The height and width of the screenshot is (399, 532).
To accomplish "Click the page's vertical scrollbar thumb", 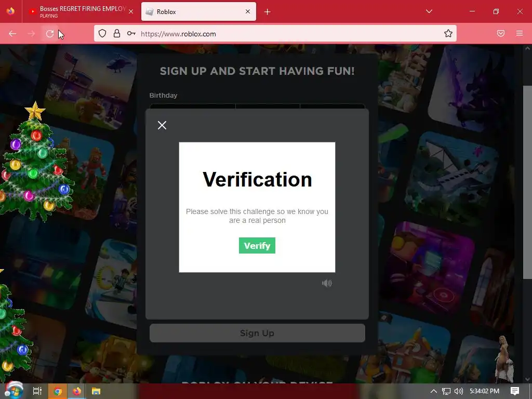I will pyautogui.click(x=527, y=182).
